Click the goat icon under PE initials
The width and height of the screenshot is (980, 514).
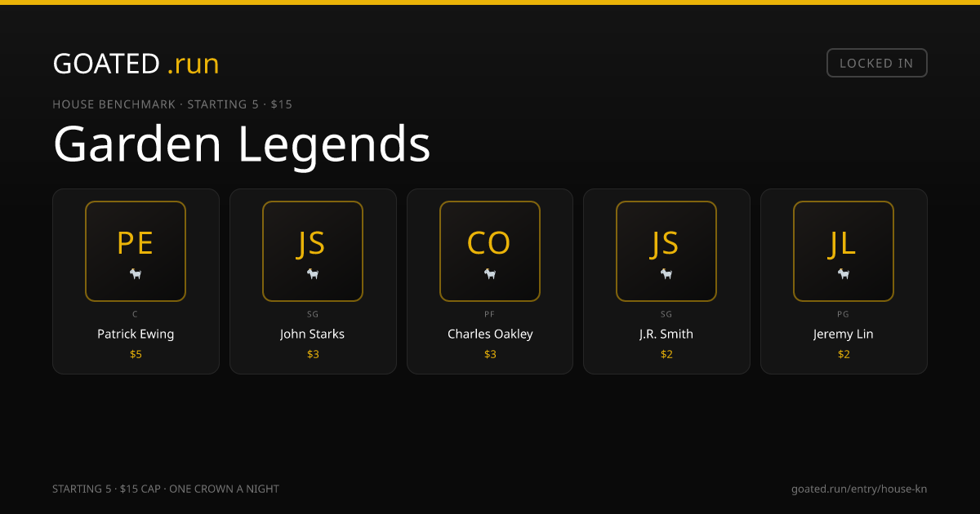click(x=136, y=274)
